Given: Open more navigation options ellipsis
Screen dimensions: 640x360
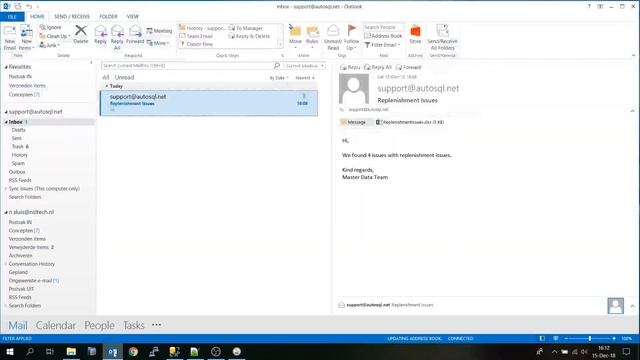Looking at the screenshot, I should [156, 325].
